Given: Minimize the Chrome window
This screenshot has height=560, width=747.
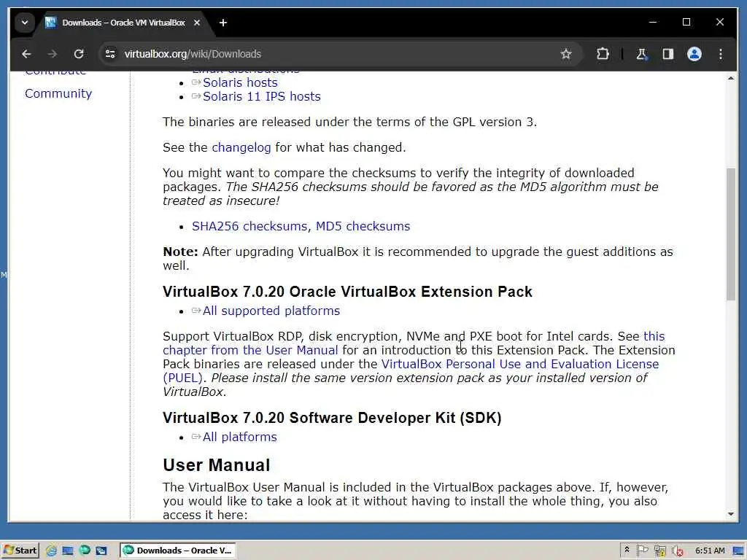Looking at the screenshot, I should tap(653, 22).
